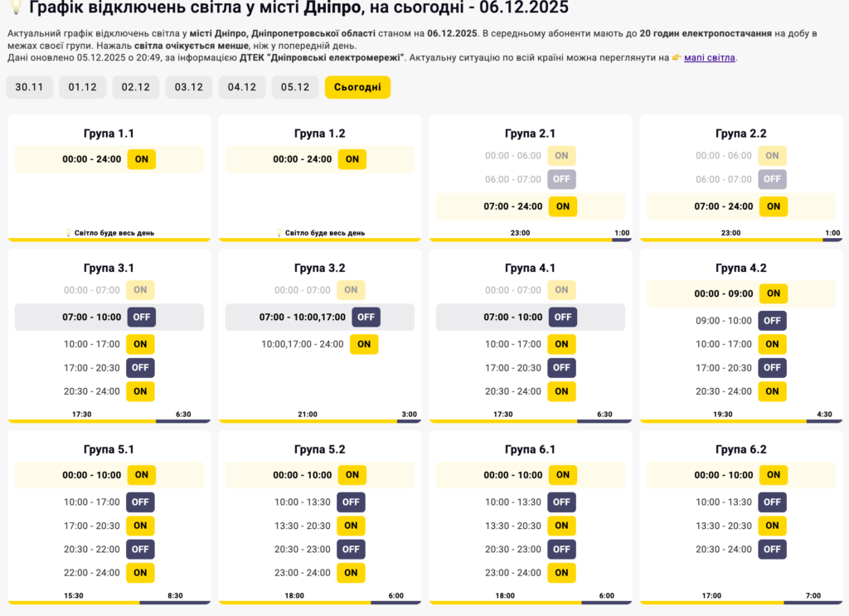This screenshot has height=616, width=849.
Task: Click OFF badge for 20:30 - 24:00 in Група 6.2
Action: point(772,549)
